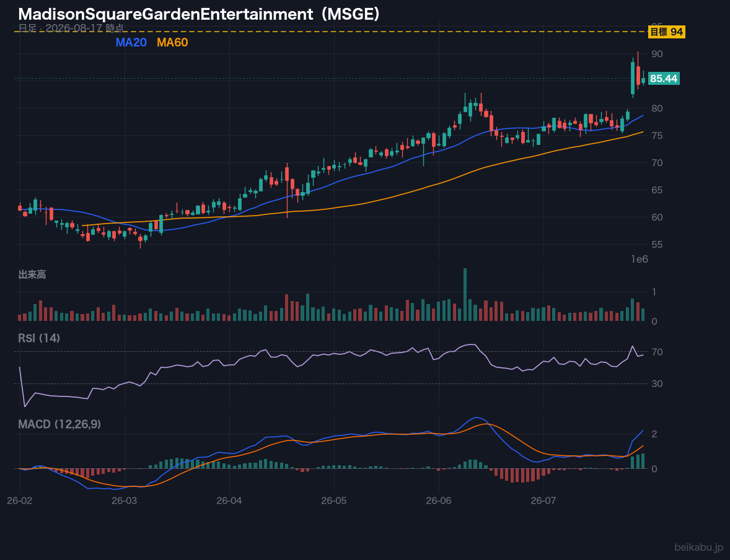Click the 26-05 x-axis date label

334,501
